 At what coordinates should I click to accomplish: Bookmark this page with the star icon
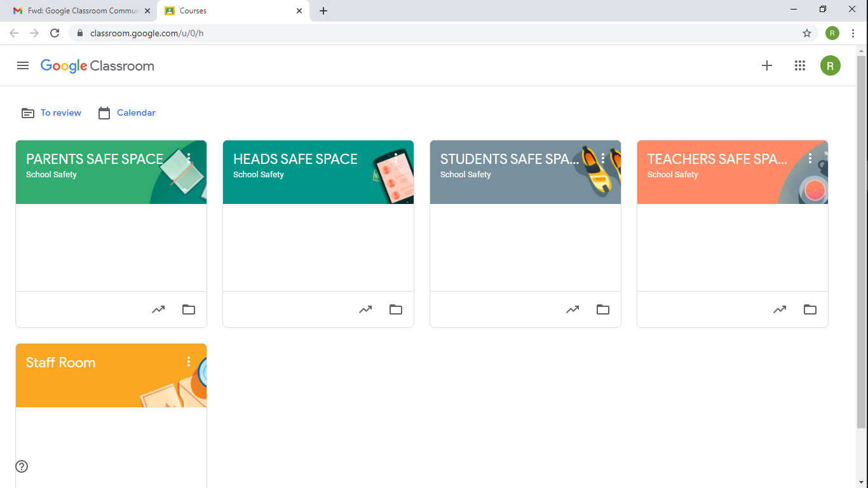[x=807, y=33]
